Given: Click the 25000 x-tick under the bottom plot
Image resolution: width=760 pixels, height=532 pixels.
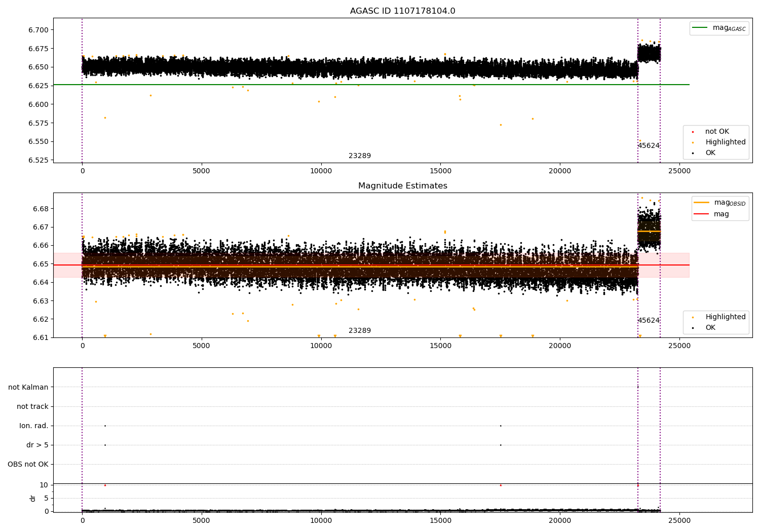Looking at the screenshot, I should 679,520.
